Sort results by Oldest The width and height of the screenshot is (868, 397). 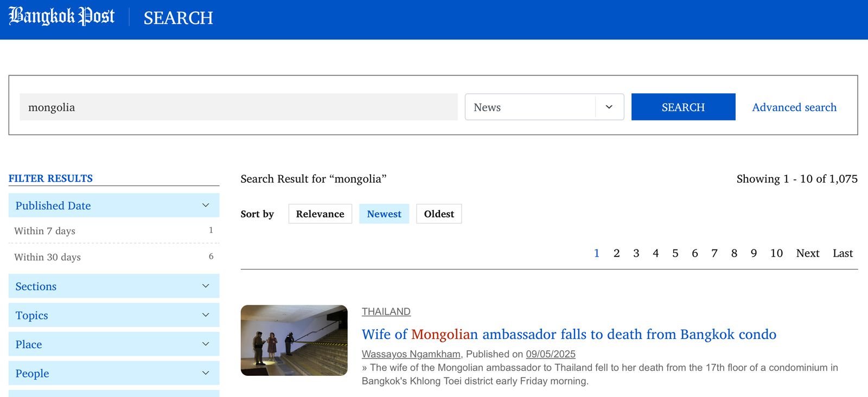[439, 214]
